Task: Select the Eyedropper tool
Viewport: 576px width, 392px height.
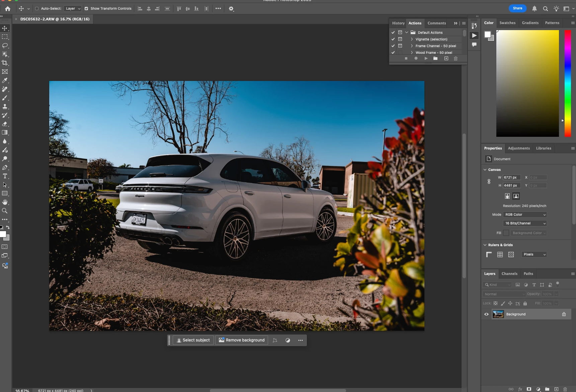Action: (x=5, y=80)
